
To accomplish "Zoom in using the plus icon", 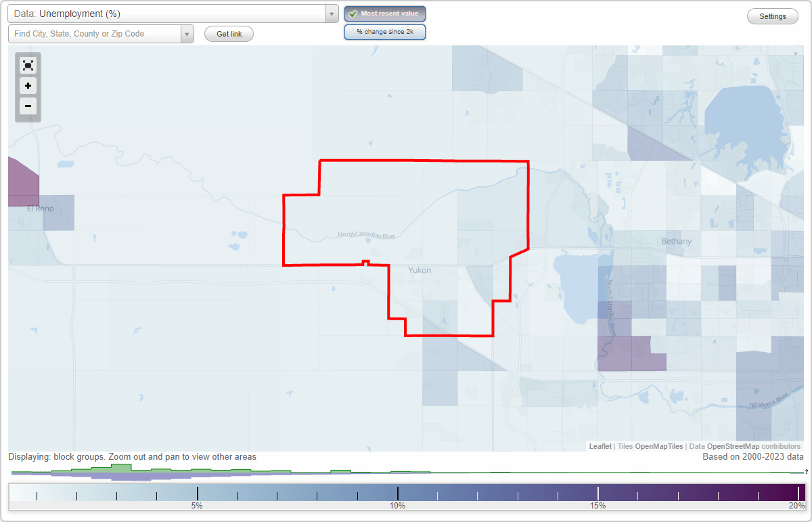I will [28, 86].
